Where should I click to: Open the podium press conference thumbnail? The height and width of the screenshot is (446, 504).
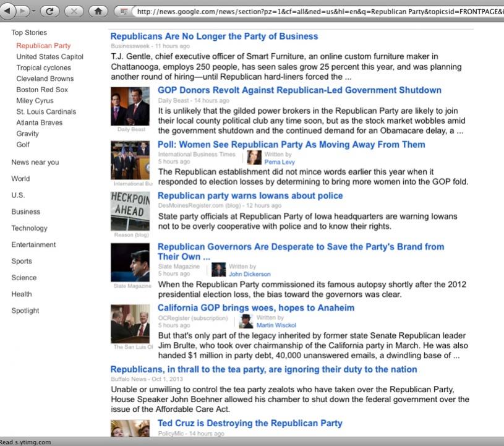130,160
